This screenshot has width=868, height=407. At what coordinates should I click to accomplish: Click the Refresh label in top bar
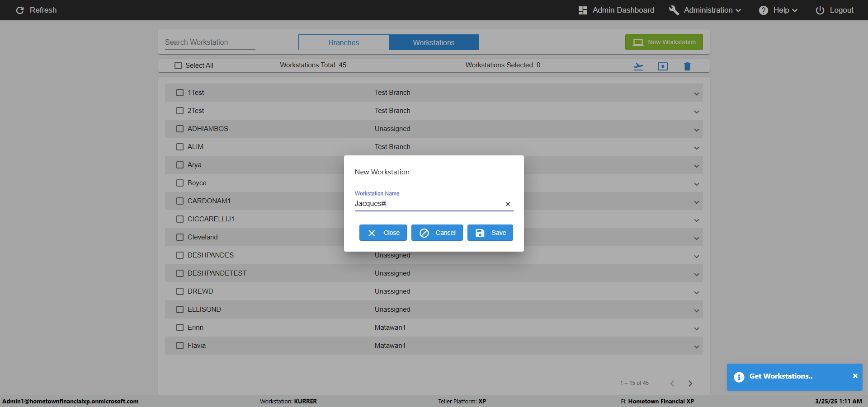(x=43, y=10)
